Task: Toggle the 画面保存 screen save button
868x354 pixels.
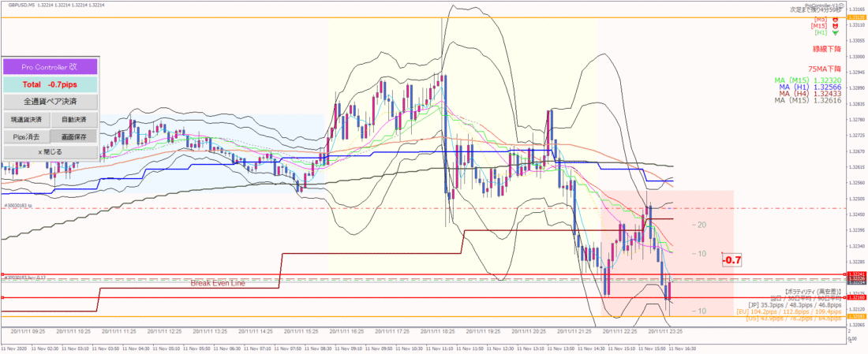Action: click(x=73, y=136)
